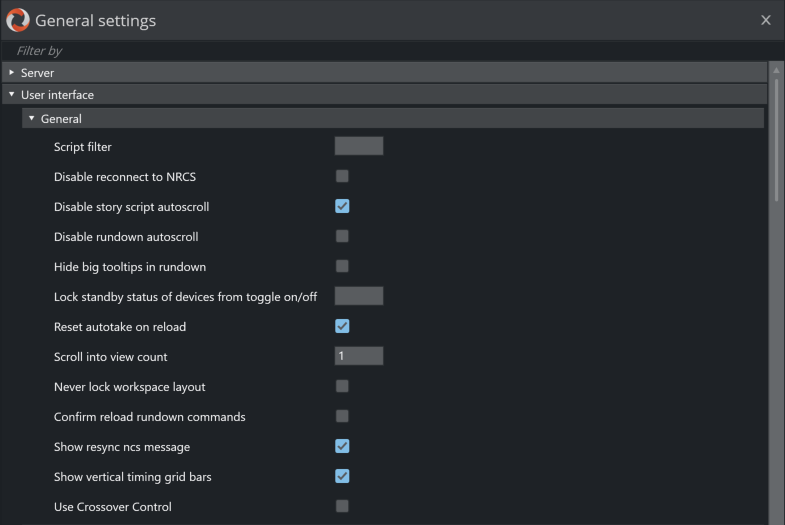The width and height of the screenshot is (785, 525).
Task: Uncheck Disable story script autoscroll
Action: (342, 206)
